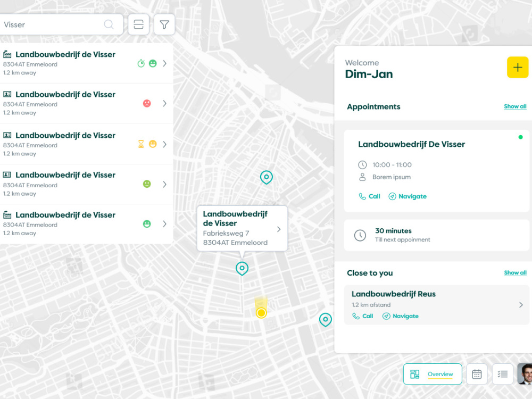This screenshot has height=399, width=532.
Task: Click the Visser search field
Action: (x=61, y=24)
